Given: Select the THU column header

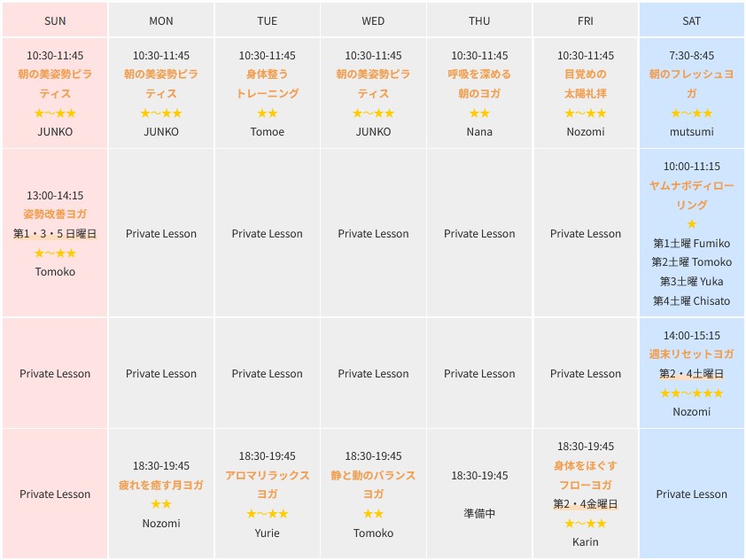Looking at the screenshot, I should pos(479,20).
